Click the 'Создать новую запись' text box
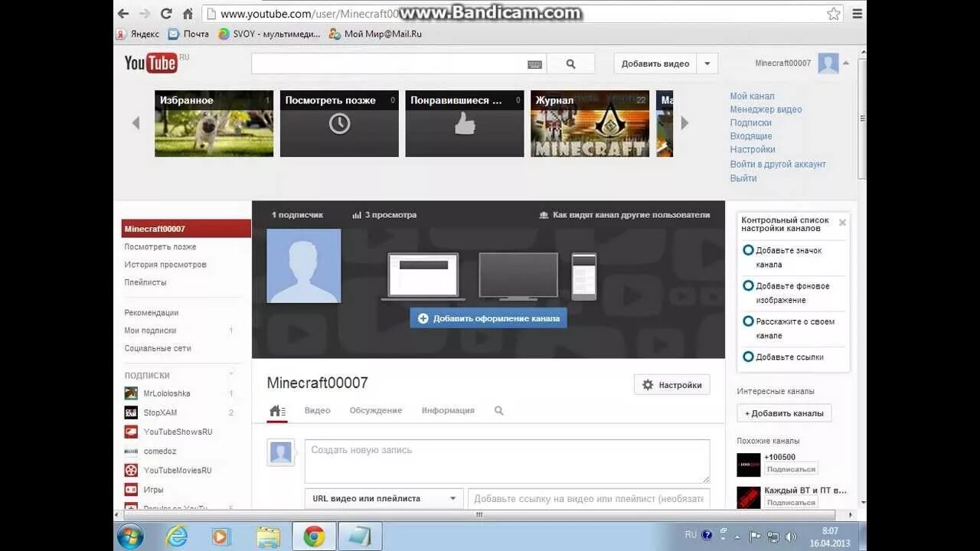This screenshot has width=980, height=551. [507, 461]
